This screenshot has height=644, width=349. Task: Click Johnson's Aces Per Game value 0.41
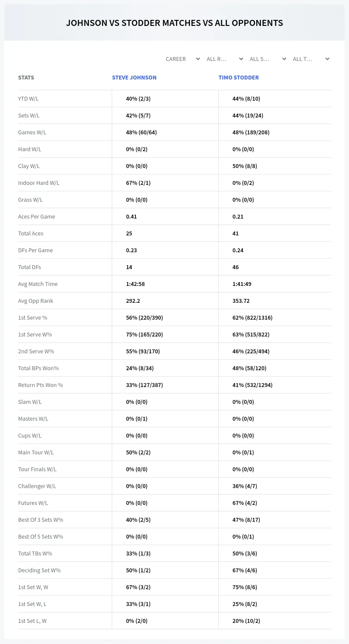131,216
